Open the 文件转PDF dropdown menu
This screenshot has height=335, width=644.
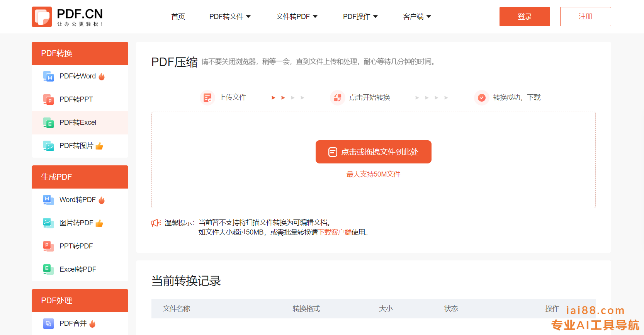(297, 17)
